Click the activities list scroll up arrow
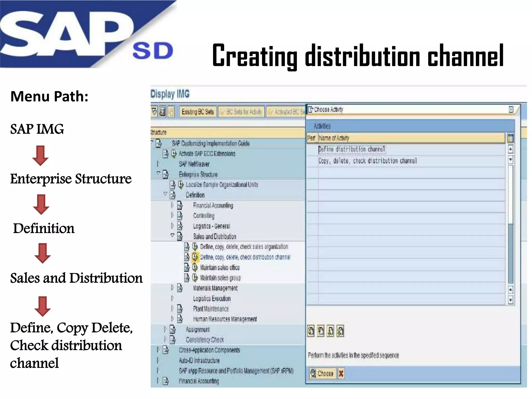This screenshot has width=532, height=399. [x=510, y=149]
